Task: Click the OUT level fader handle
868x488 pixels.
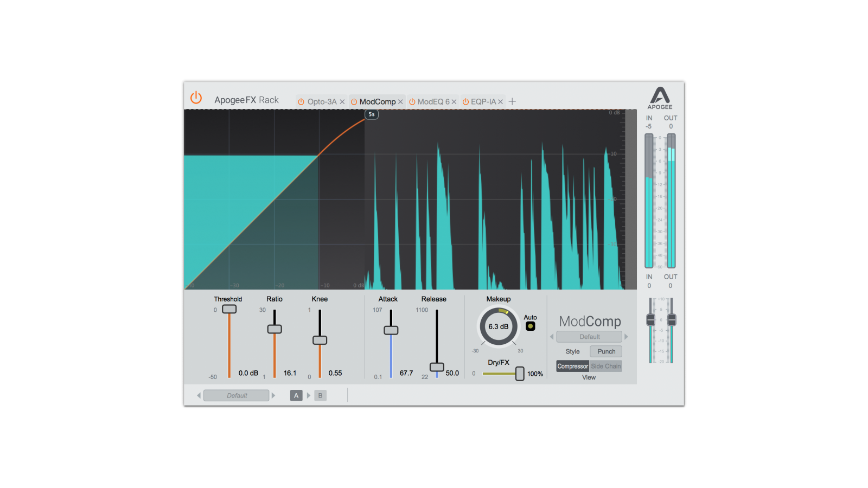Action: (x=672, y=320)
